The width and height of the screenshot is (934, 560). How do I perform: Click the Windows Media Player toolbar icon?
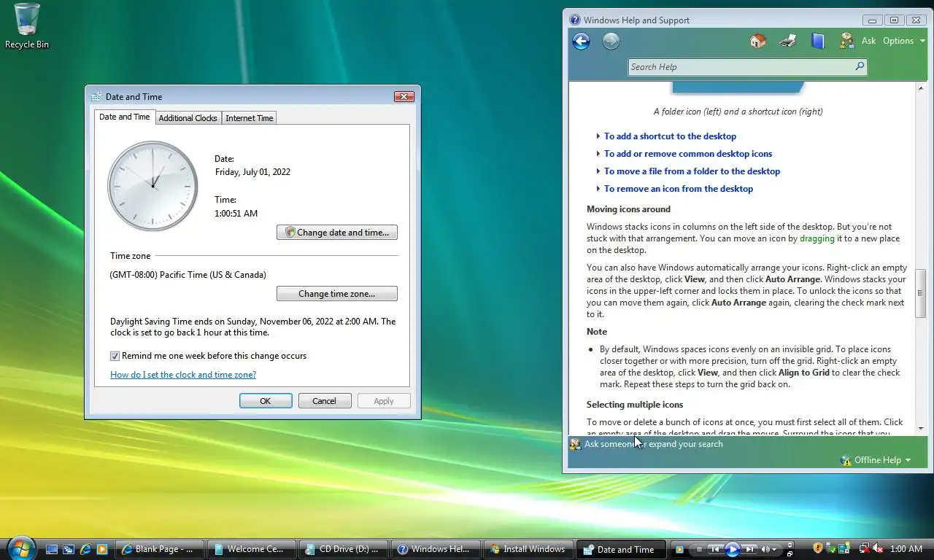tap(680, 549)
